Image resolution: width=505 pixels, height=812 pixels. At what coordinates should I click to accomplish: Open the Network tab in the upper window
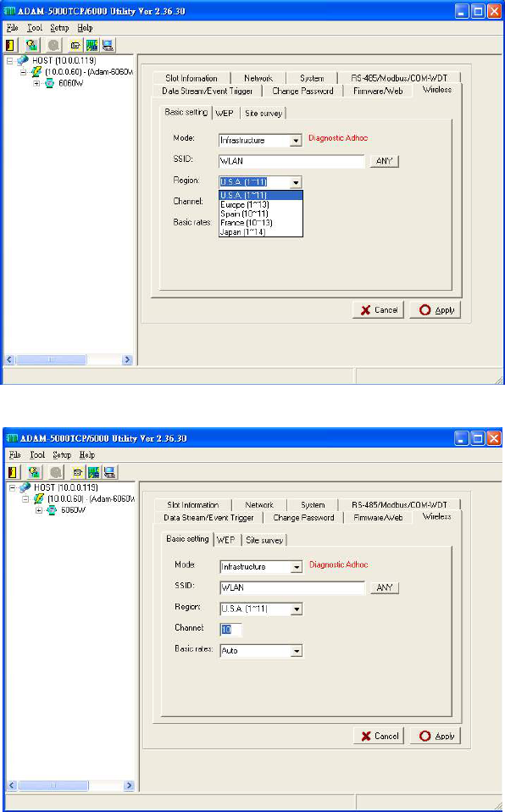(258, 78)
